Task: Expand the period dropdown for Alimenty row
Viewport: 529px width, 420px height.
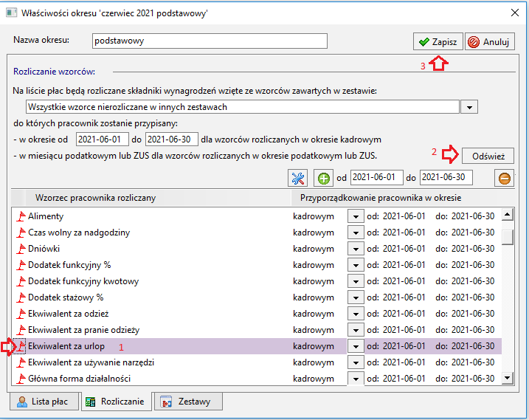Action: pos(356,216)
